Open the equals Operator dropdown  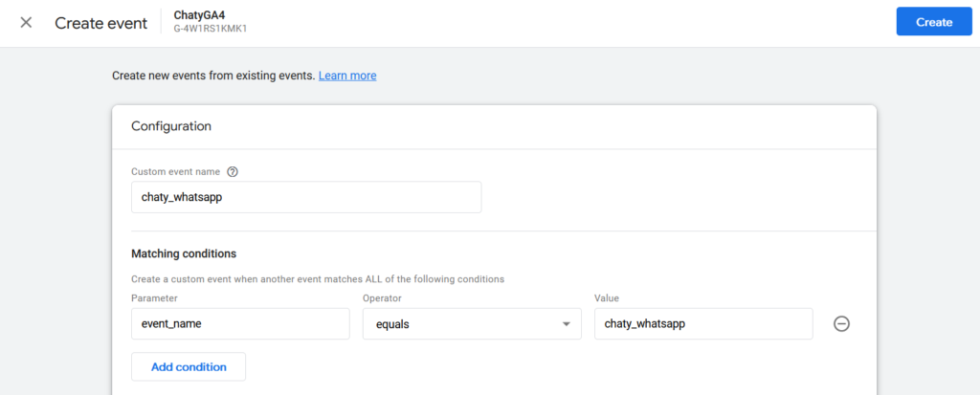click(472, 324)
